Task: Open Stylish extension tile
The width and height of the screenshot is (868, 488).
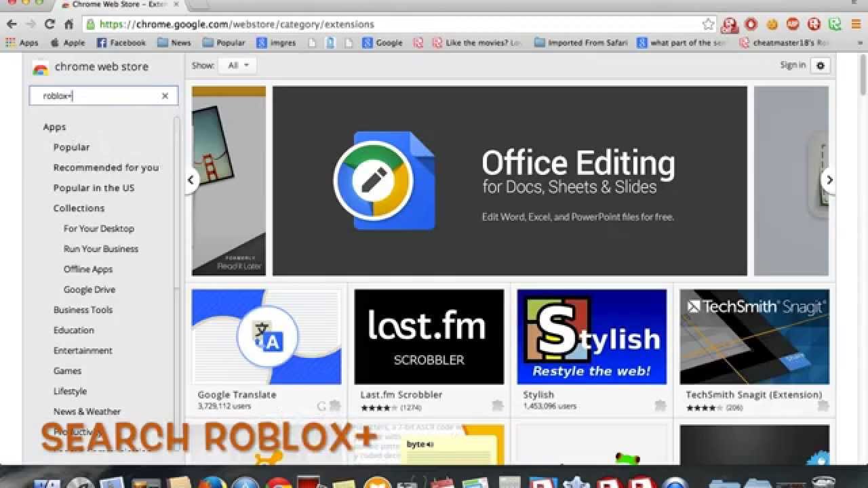Action: coord(592,350)
